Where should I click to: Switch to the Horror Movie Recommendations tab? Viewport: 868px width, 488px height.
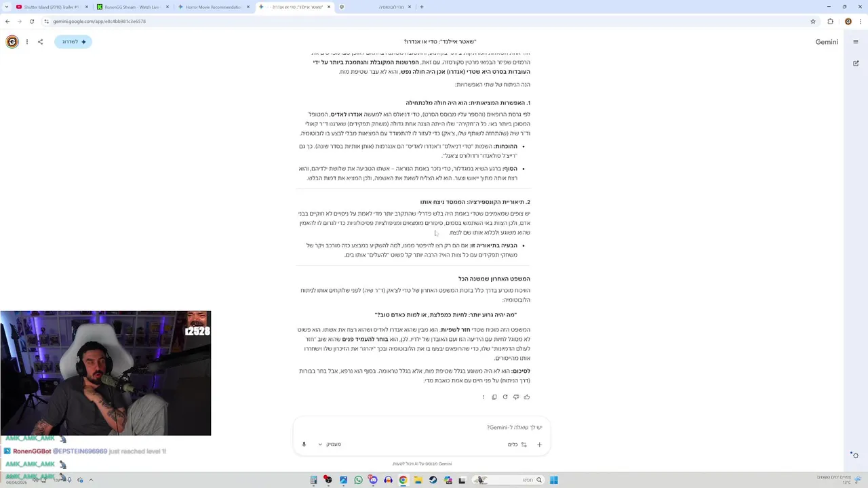tap(213, 7)
